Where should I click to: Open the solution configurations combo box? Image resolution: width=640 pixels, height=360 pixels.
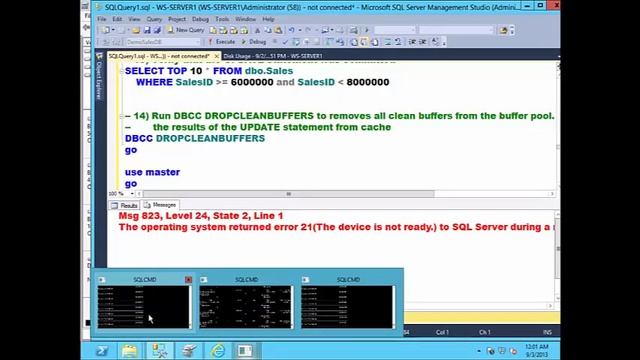point(395,30)
